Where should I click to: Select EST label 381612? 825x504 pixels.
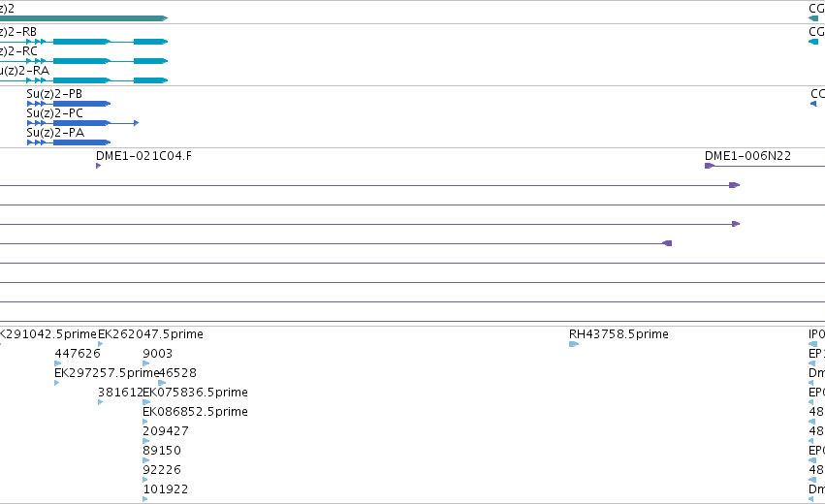(x=120, y=393)
